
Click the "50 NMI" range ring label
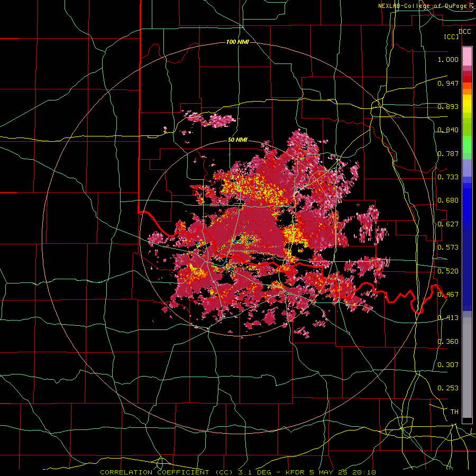tap(237, 140)
